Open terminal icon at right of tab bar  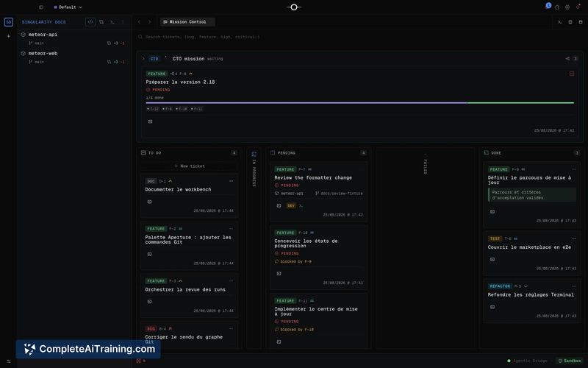[560, 22]
